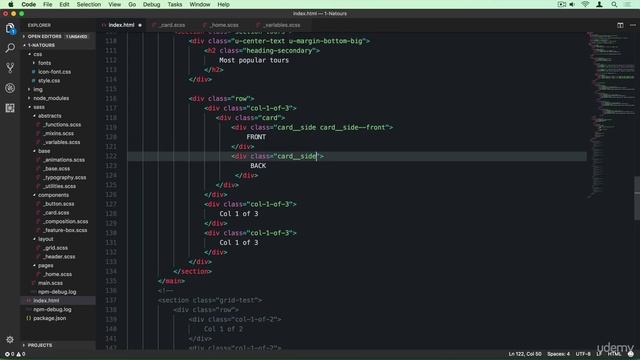Screen dimensions: 640x360
Task: Close the unsaved index.html tab
Action: (140, 25)
